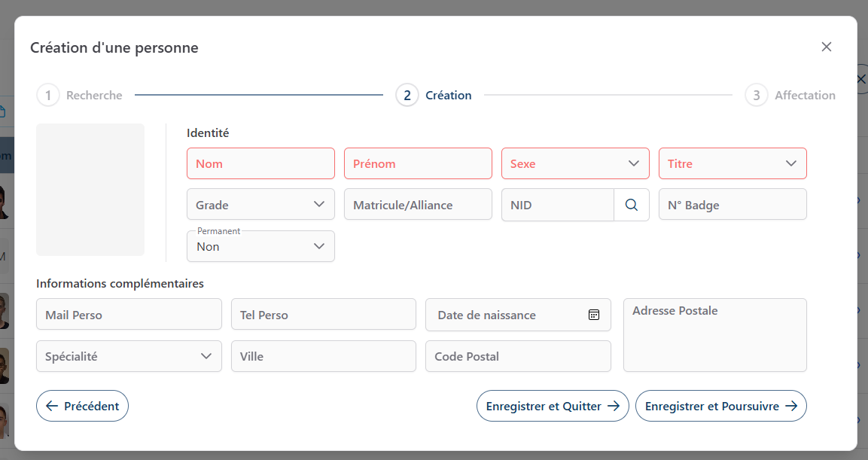This screenshot has width=868, height=460.
Task: Click the NID search magnifier icon
Action: coord(631,205)
